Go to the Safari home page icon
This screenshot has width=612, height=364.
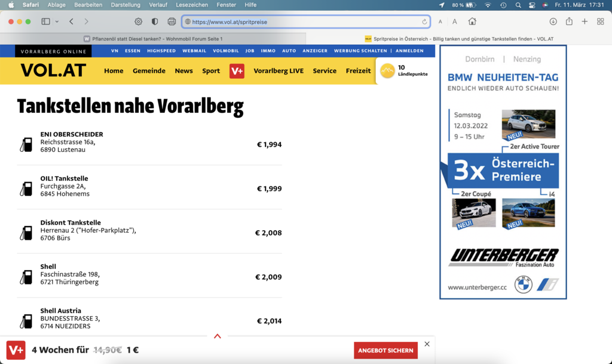[x=472, y=22]
